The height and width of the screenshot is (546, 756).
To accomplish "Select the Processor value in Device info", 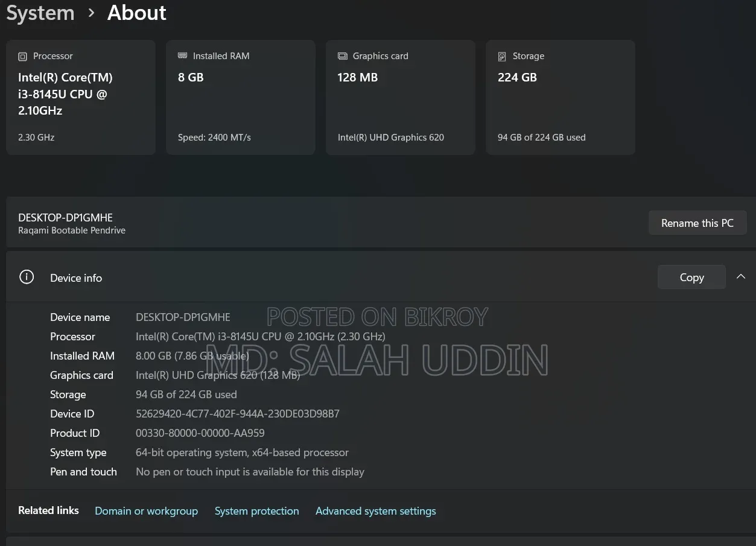I will 261,337.
